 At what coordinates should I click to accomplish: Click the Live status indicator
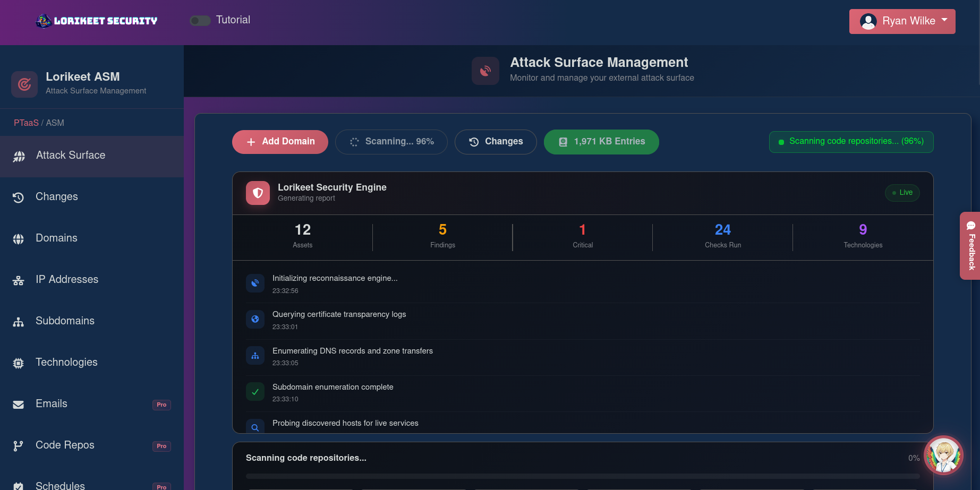902,193
